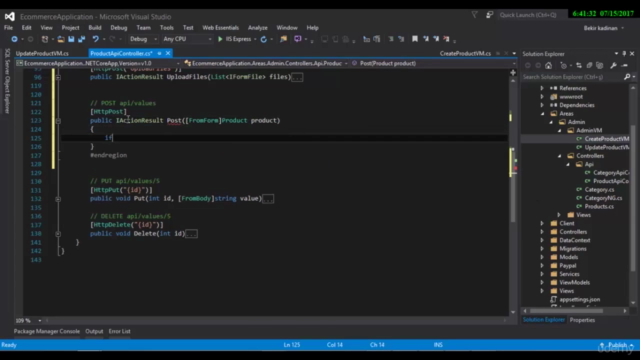Click the Bekir kadinan account name
The width and height of the screenshot is (640, 360).
(x=600, y=28)
